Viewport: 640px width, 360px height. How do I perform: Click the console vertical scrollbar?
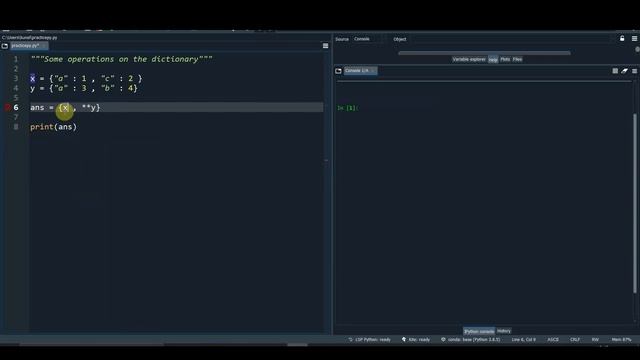[635, 203]
